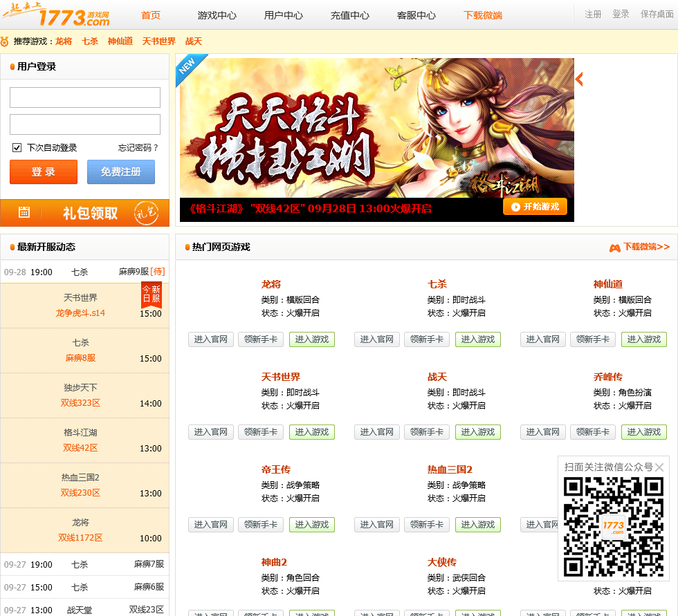Click the 双线23区 server entry for 战天堂
Screen dimensions: 678x616
point(147,610)
